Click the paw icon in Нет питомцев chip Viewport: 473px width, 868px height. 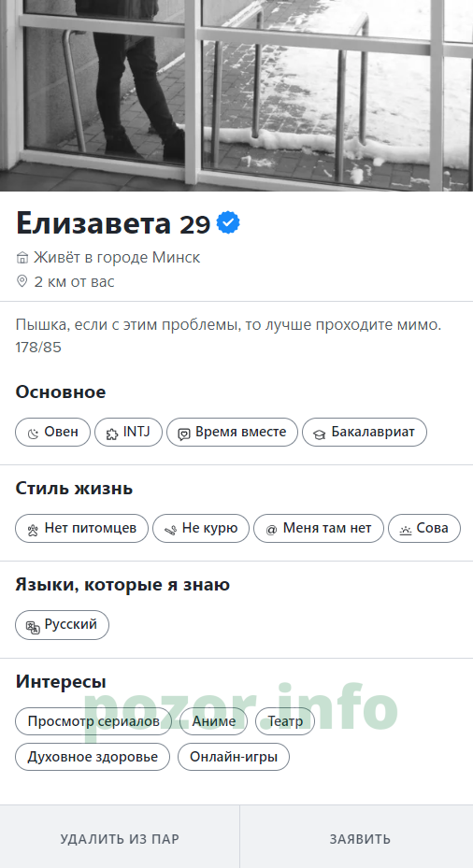tap(33, 531)
